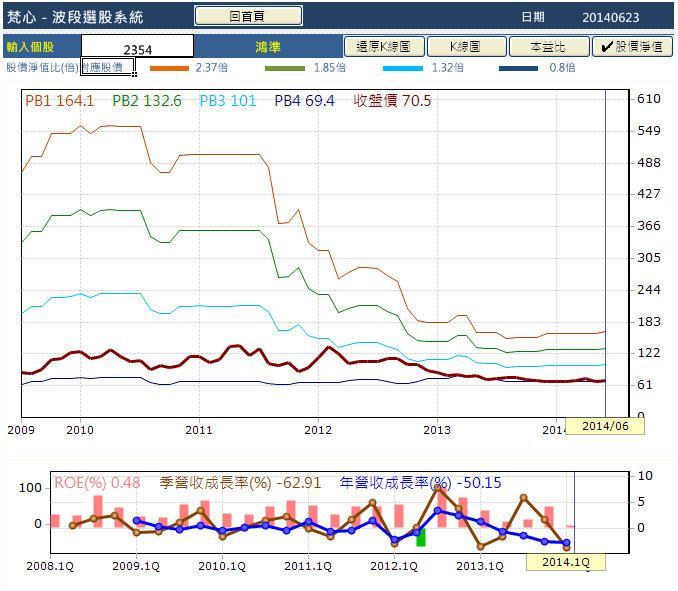Click the 年營收成長率(%) legend label
This screenshot has height=591, width=678.
pyautogui.click(x=395, y=482)
